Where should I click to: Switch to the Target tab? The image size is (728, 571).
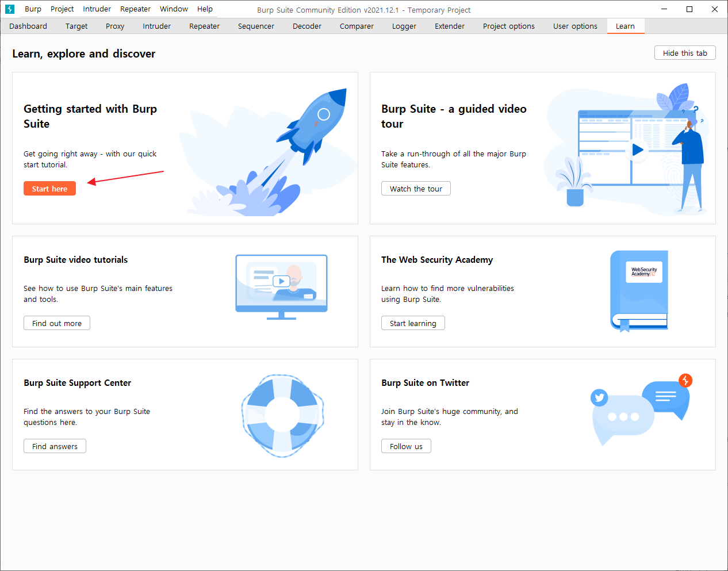pos(76,26)
